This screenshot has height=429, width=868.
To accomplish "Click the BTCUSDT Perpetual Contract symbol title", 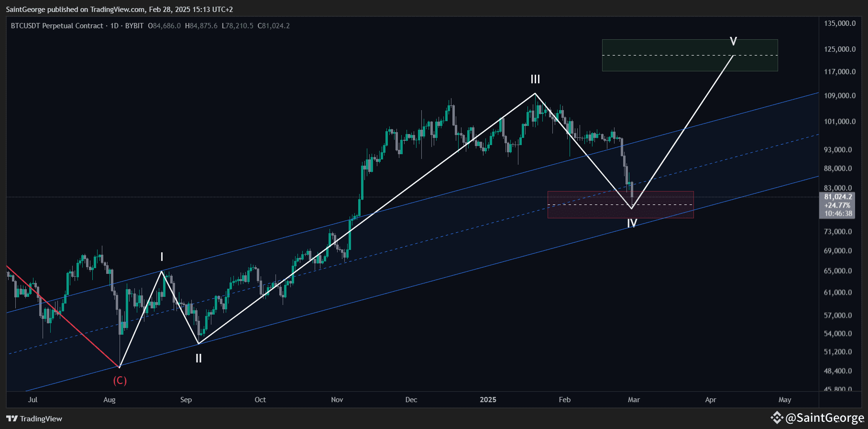I will (57, 26).
